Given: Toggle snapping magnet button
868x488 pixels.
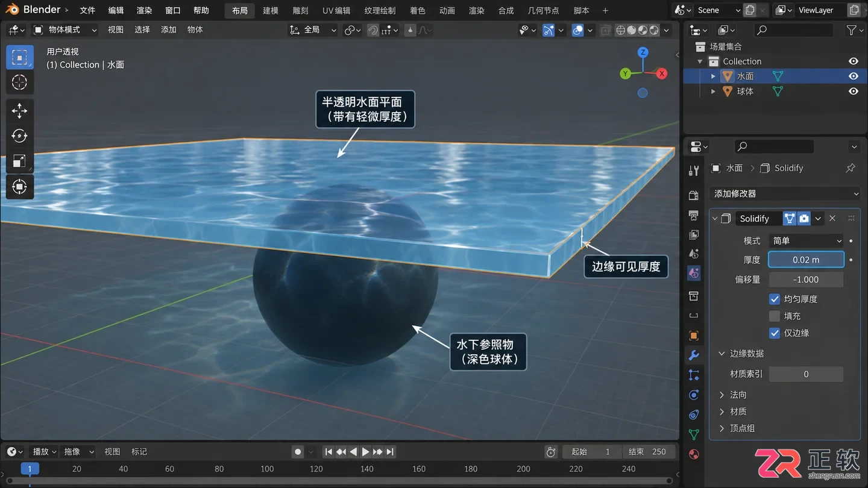Looking at the screenshot, I should pyautogui.click(x=373, y=30).
